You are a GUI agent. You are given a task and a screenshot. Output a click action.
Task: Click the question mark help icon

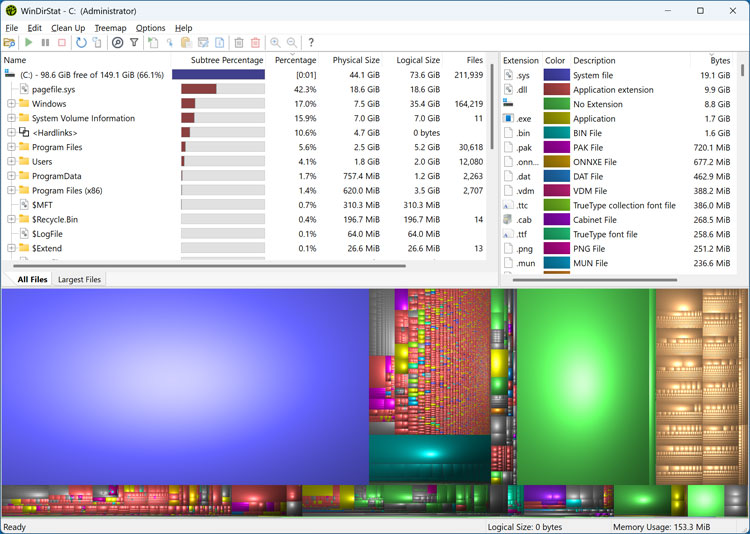tap(311, 43)
